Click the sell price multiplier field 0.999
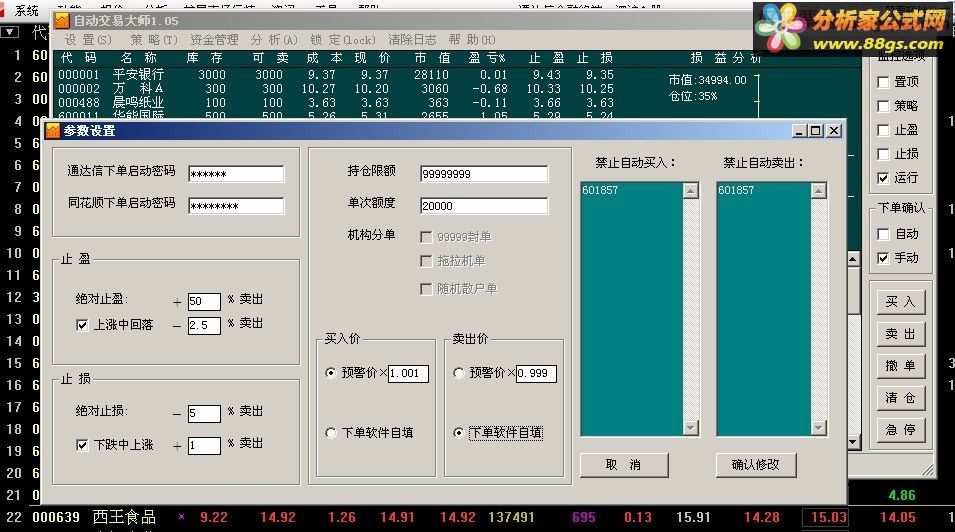The height and width of the screenshot is (532, 955). [x=536, y=374]
